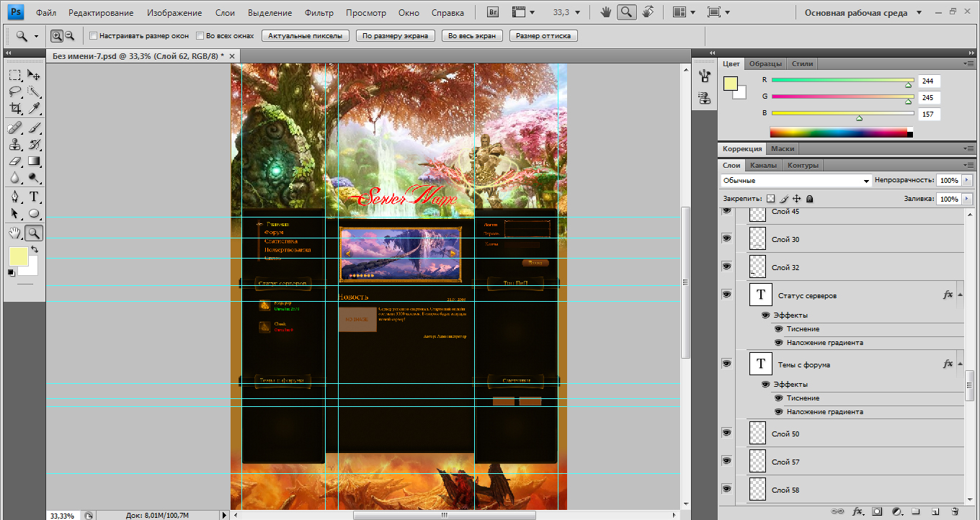Select the Pen tool
Image resolution: width=980 pixels, height=520 pixels.
14,197
